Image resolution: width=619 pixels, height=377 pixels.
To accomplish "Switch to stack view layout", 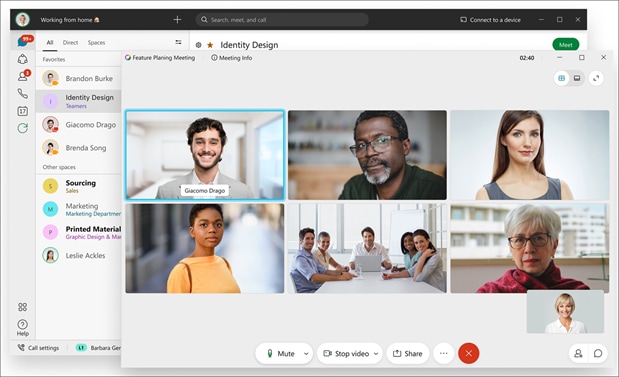I will [577, 78].
